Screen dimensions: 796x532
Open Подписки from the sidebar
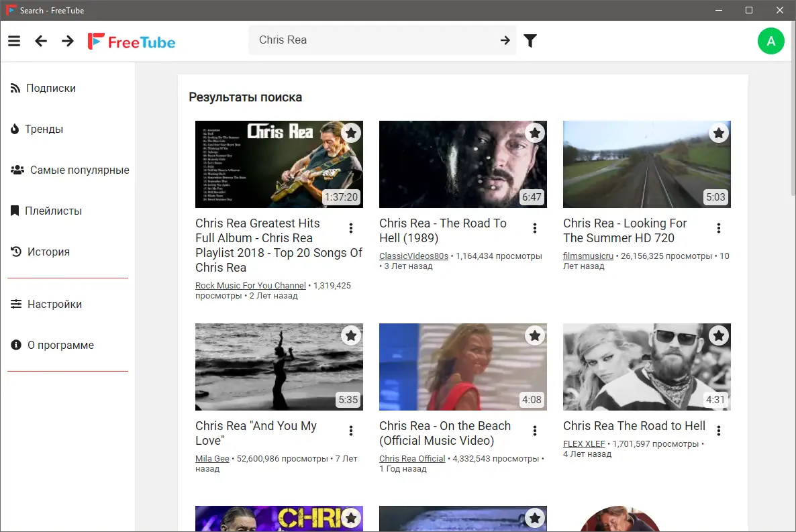coord(51,88)
